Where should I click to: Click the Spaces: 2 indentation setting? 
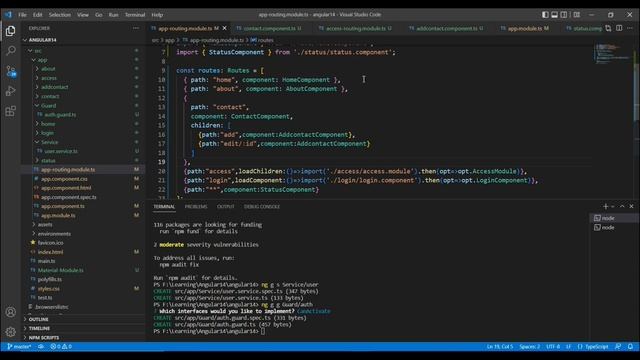coord(529,347)
